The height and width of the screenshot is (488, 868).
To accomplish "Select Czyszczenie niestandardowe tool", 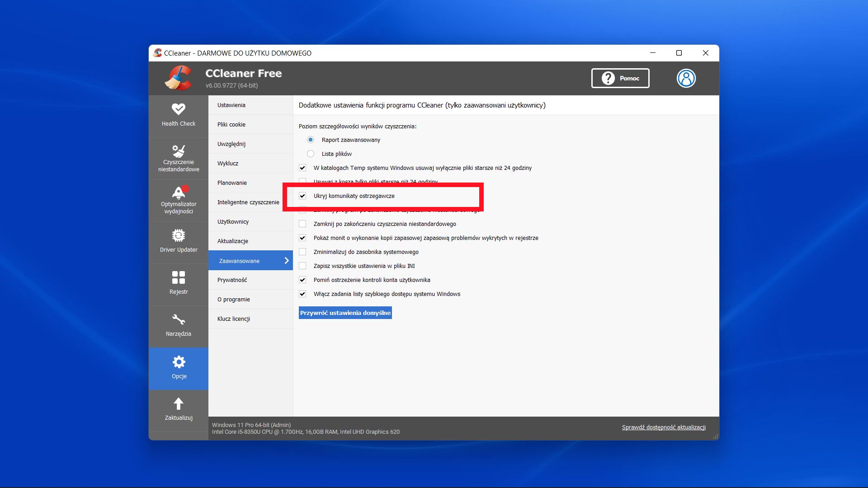I will click(x=179, y=158).
